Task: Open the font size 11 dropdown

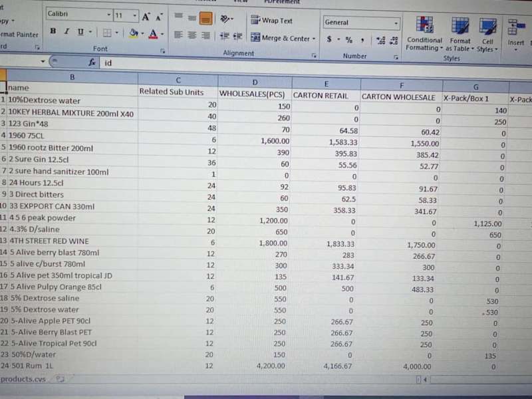Action: [x=135, y=15]
